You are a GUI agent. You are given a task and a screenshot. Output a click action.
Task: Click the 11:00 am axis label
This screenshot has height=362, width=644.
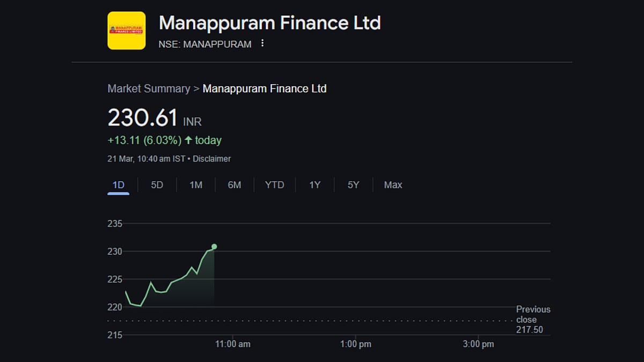[233, 344]
